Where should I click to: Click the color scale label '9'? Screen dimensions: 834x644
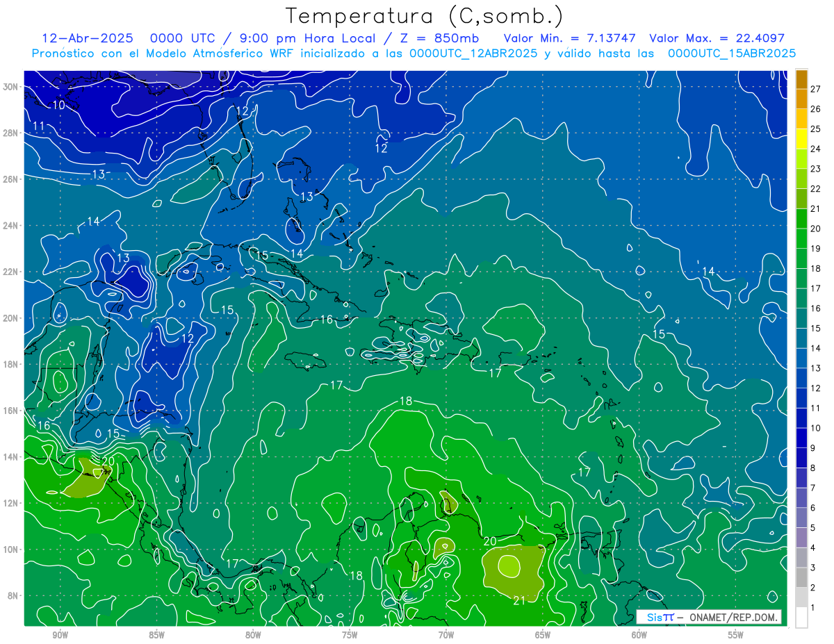pyautogui.click(x=813, y=447)
